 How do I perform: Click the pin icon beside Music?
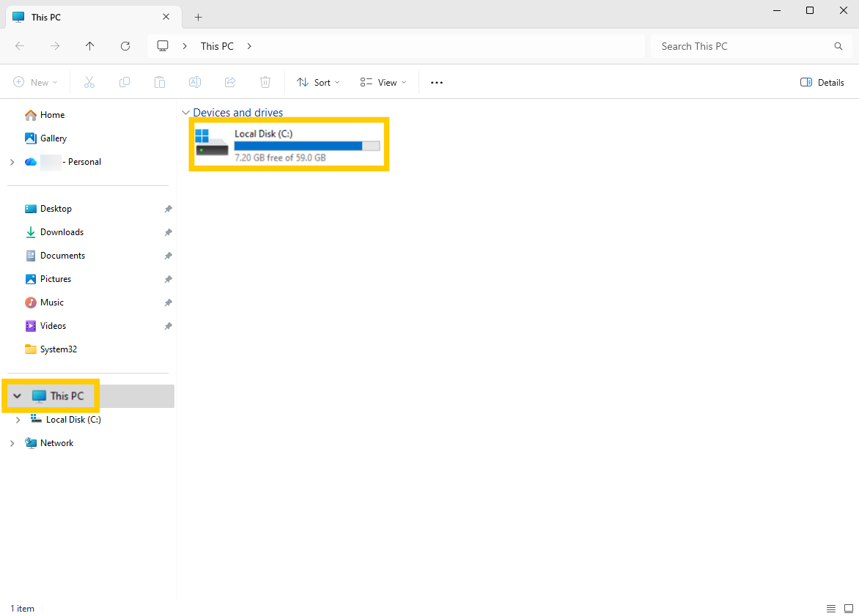[x=168, y=303]
